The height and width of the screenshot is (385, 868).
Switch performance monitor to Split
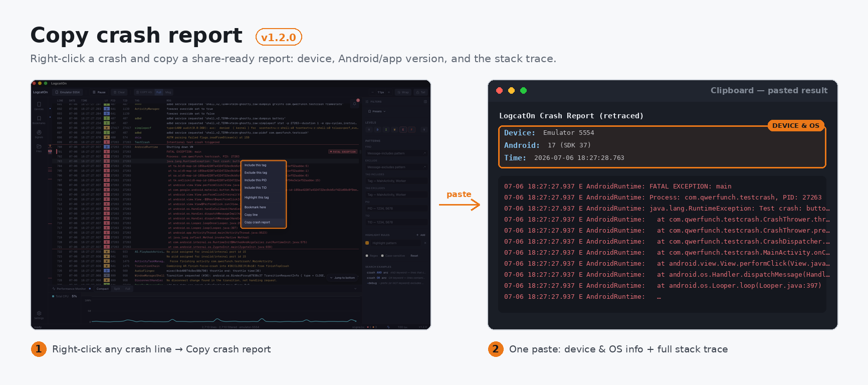pos(117,289)
